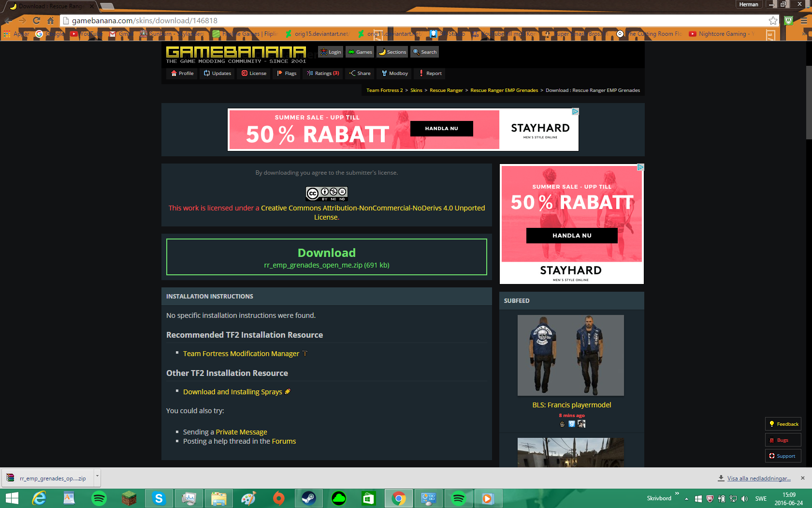The image size is (812, 508).
Task: Open the Support panel
Action: (x=783, y=456)
